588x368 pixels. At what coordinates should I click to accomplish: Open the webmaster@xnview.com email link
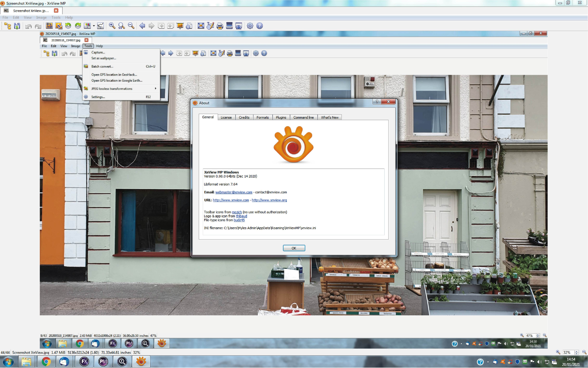pos(234,192)
